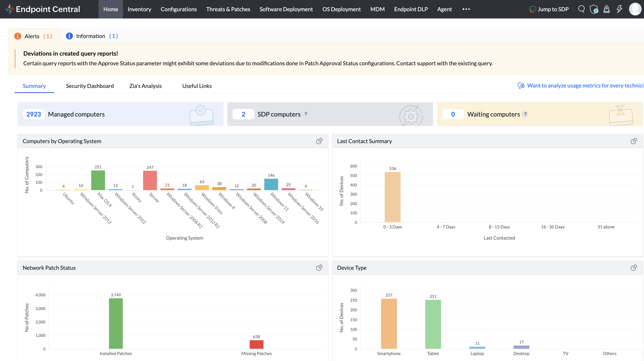644x361 pixels.
Task: Open chart options for Network Patch Status
Action: tap(319, 268)
